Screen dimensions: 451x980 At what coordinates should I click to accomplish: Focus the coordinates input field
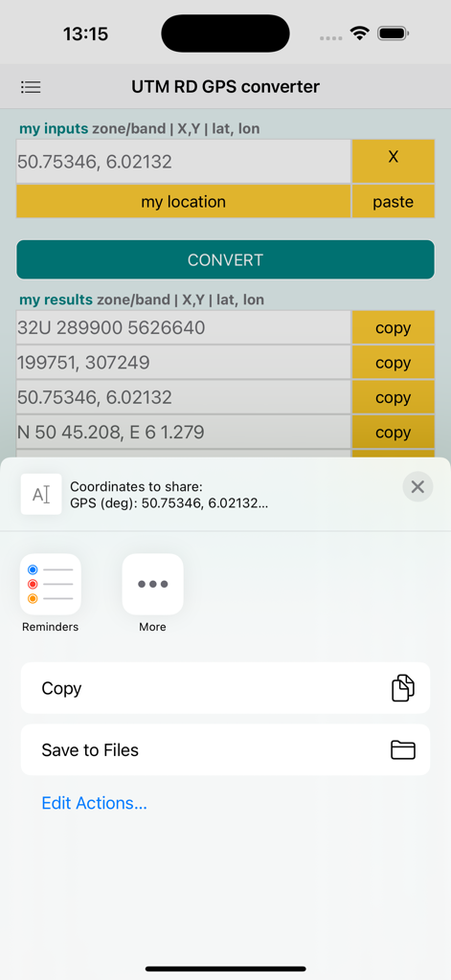coord(183,161)
